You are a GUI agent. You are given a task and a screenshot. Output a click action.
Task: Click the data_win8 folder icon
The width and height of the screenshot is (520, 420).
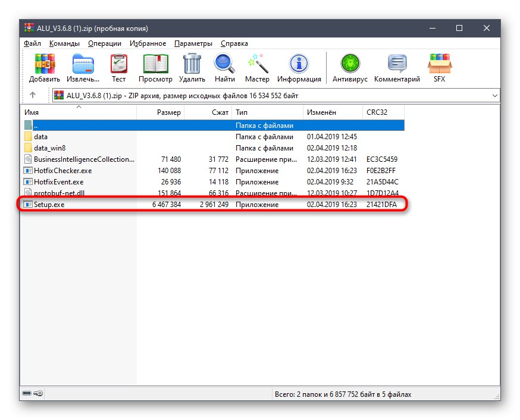tap(28, 148)
